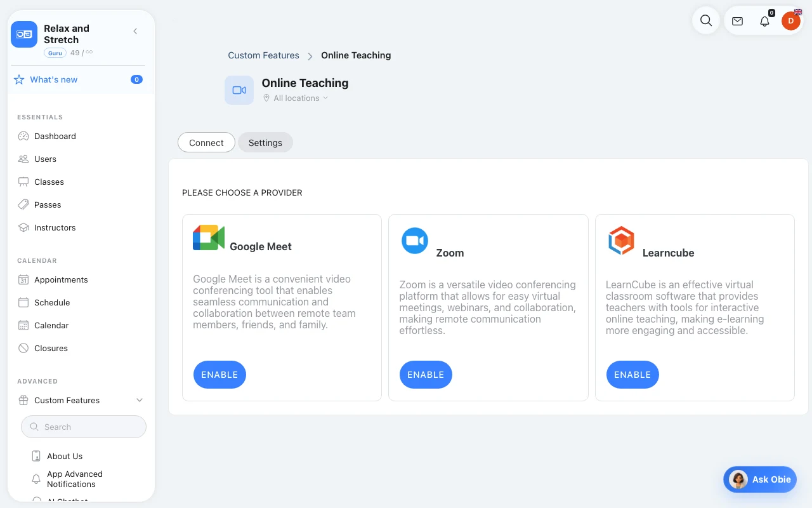
Task: Focus the sidebar Search field
Action: 84,427
